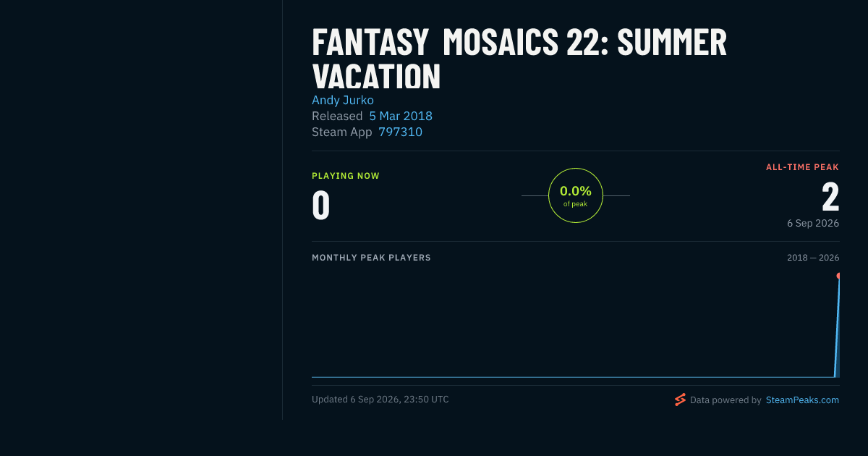Click the Playing Now count 0
The height and width of the screenshot is (456, 868).
(x=321, y=205)
